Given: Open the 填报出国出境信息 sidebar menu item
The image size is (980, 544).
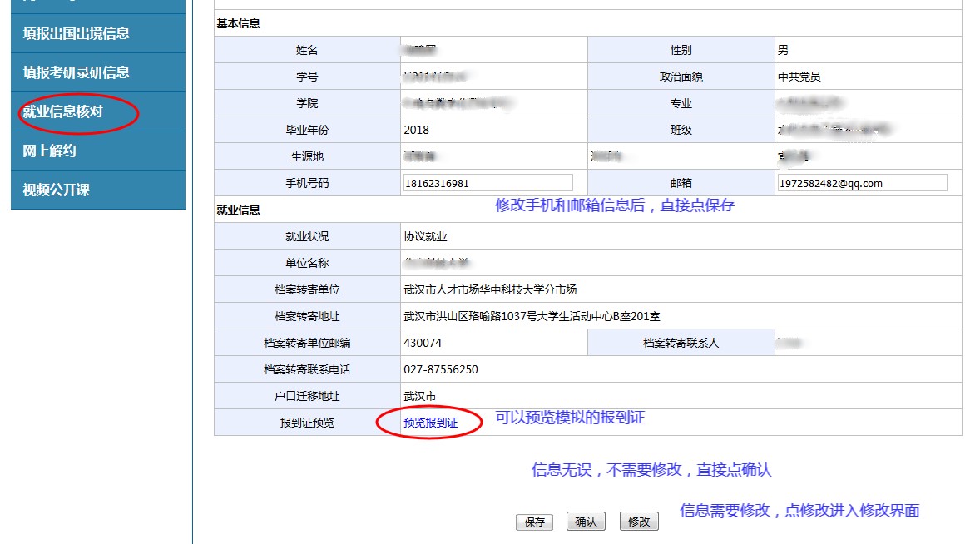Looking at the screenshot, I should click(77, 33).
